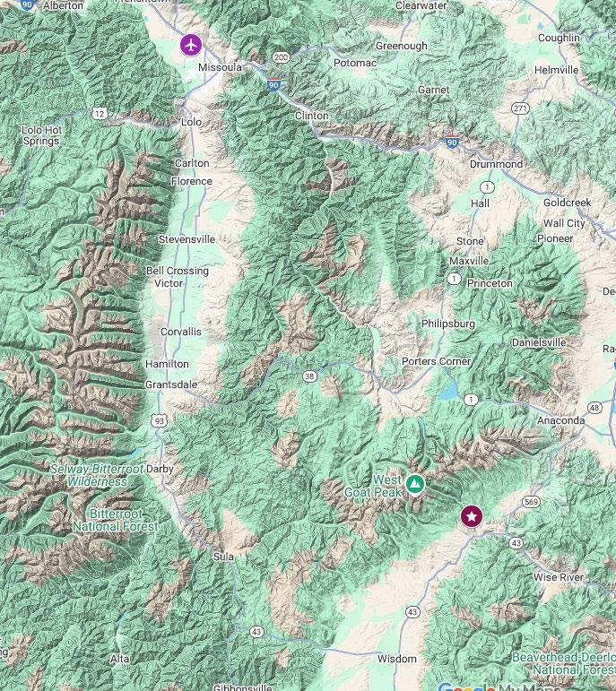This screenshot has height=691, width=616.
Task: Select the maroon star marker pin
Action: 472,516
